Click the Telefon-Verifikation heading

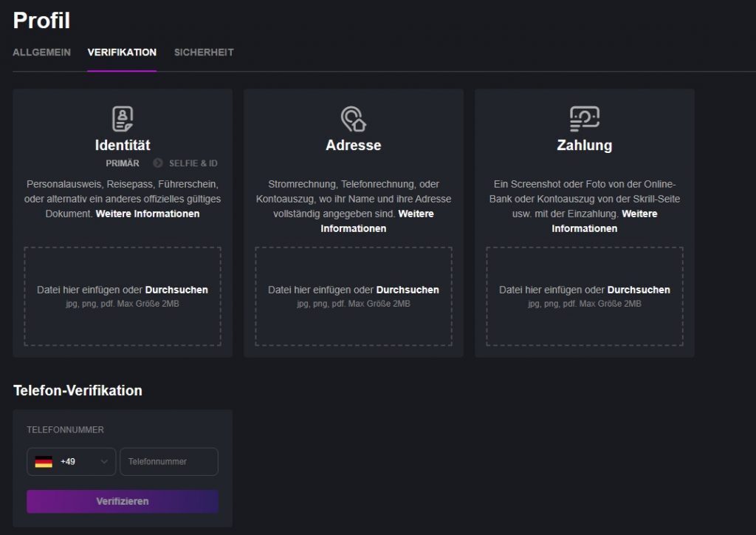[78, 390]
